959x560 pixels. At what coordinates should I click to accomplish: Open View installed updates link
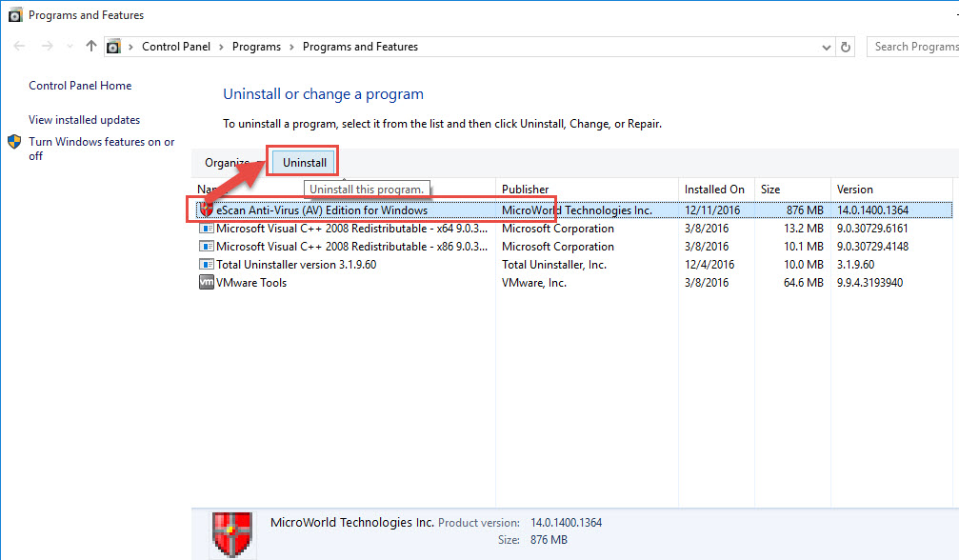84,120
